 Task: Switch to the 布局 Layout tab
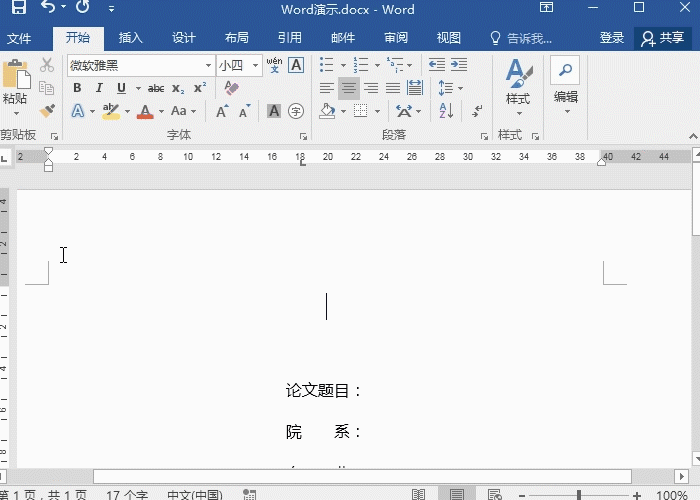pyautogui.click(x=237, y=38)
